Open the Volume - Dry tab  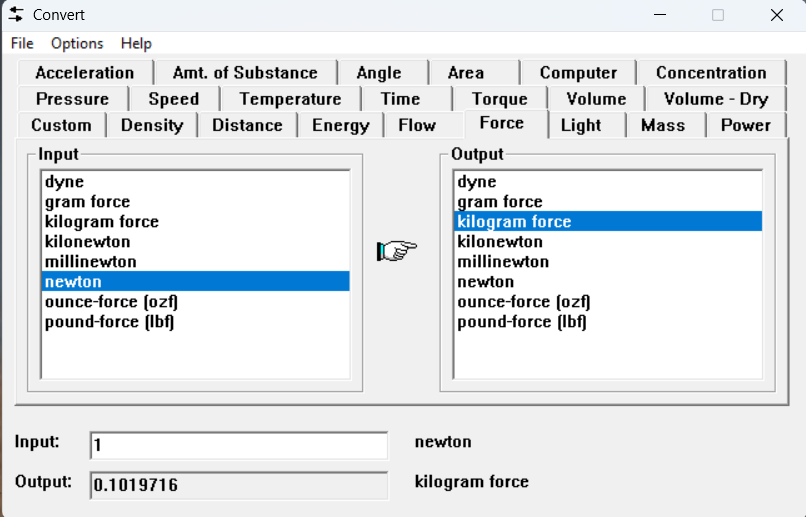(715, 99)
